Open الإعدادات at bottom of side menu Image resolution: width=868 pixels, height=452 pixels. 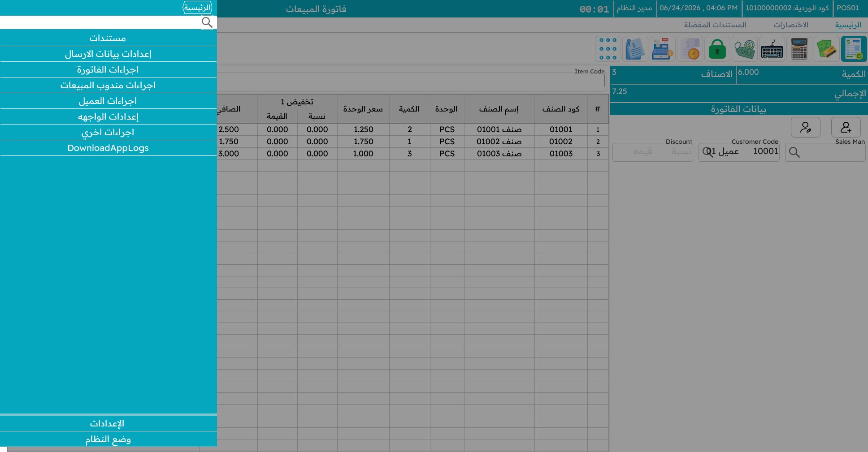pyautogui.click(x=108, y=423)
